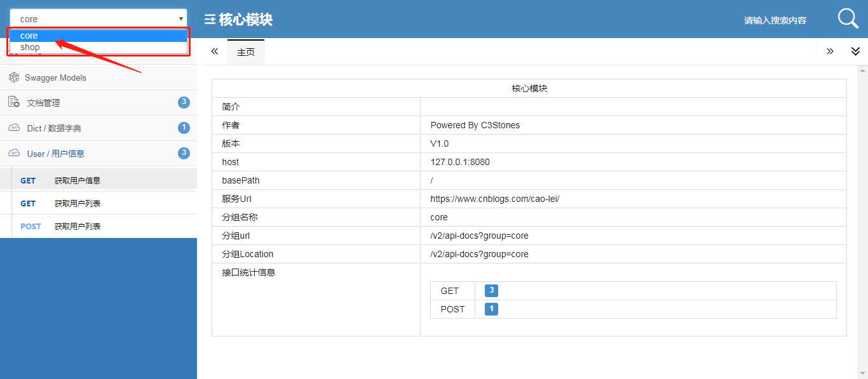Open Swagger Models menu item
Viewport: 868px width, 379px height.
[x=98, y=77]
